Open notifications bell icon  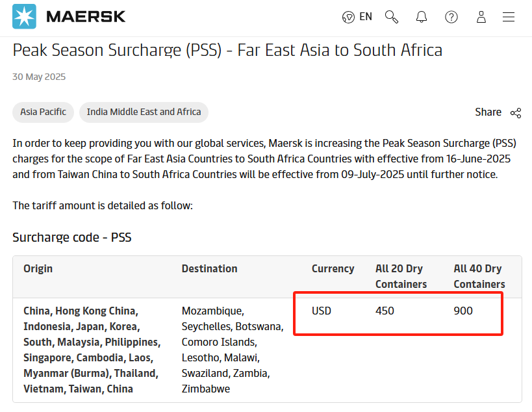422,17
